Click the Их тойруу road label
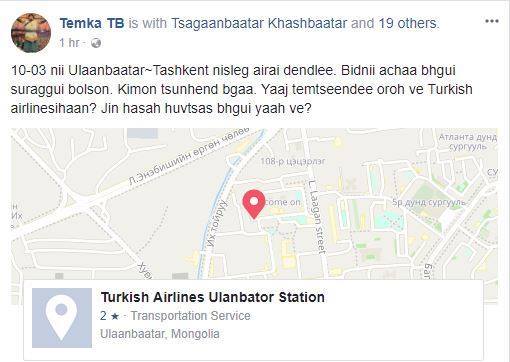Viewport: 510px width, 362px height. pyautogui.click(x=216, y=223)
